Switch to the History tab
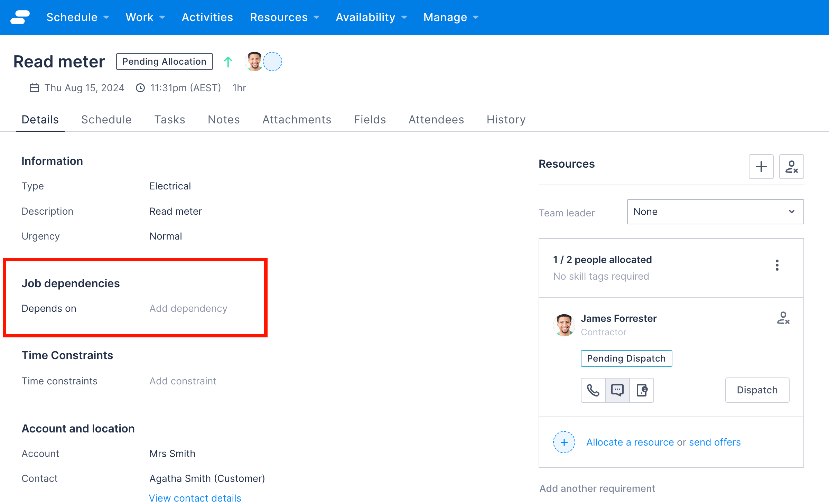829x504 pixels. tap(506, 120)
